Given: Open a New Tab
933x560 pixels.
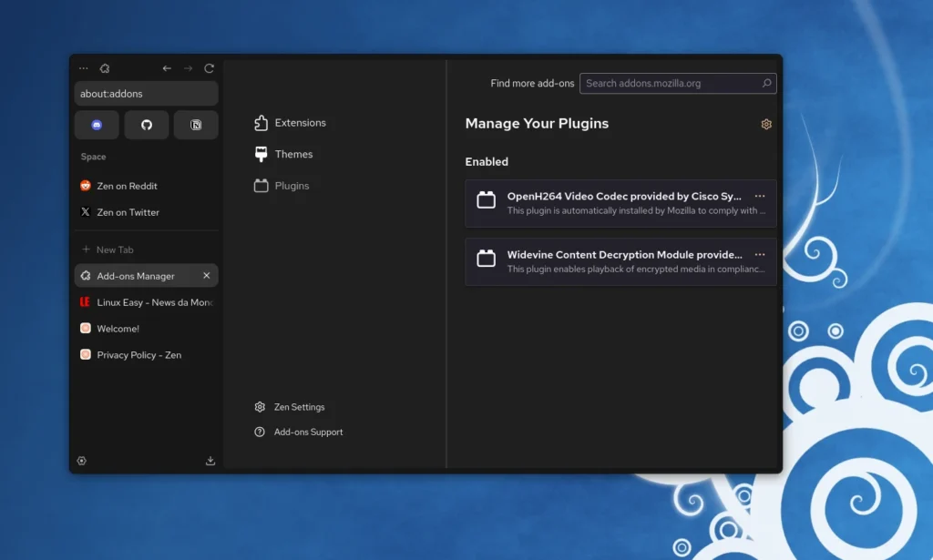Looking at the screenshot, I should tap(147, 249).
